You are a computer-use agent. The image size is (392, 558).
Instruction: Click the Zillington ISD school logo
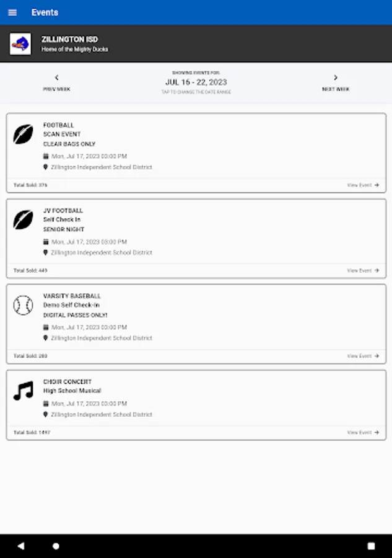20,44
